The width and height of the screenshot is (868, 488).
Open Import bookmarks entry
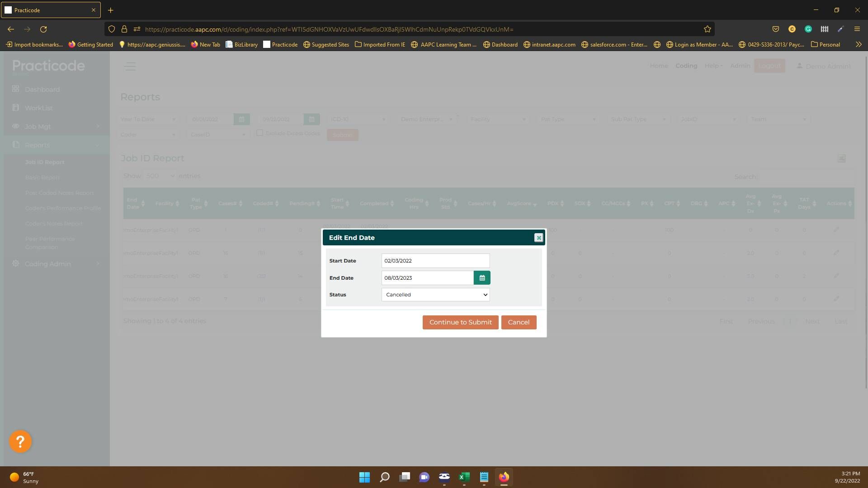click(34, 44)
